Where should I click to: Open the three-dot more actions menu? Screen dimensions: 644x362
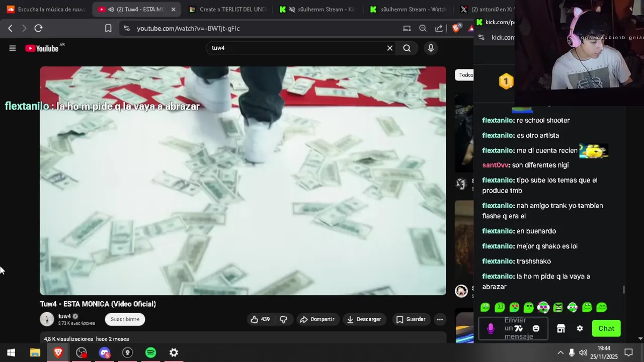tap(440, 319)
